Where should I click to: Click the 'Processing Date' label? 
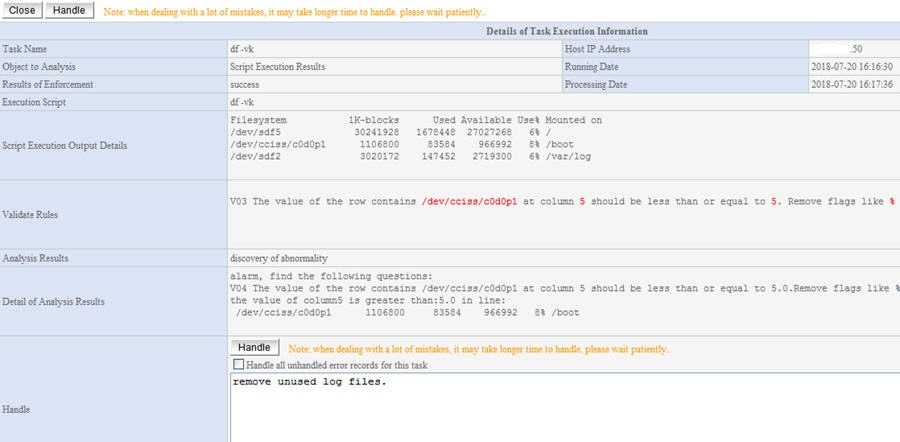coord(596,85)
